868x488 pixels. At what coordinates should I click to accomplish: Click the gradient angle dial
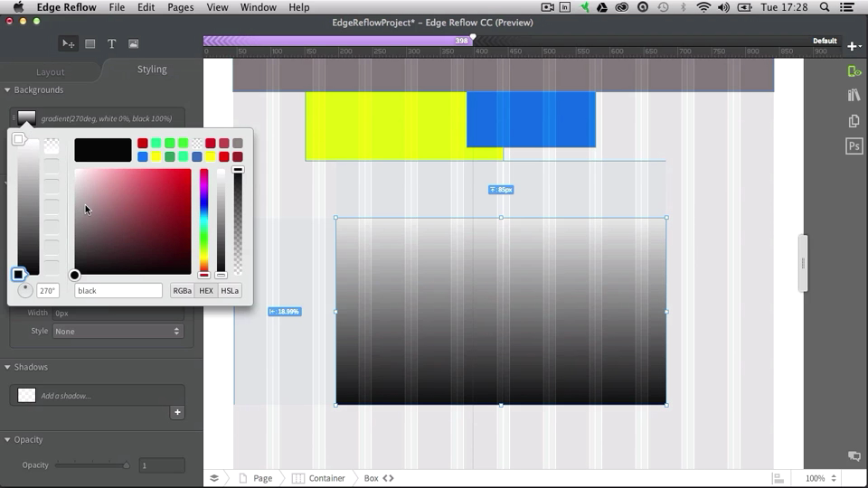(x=25, y=290)
